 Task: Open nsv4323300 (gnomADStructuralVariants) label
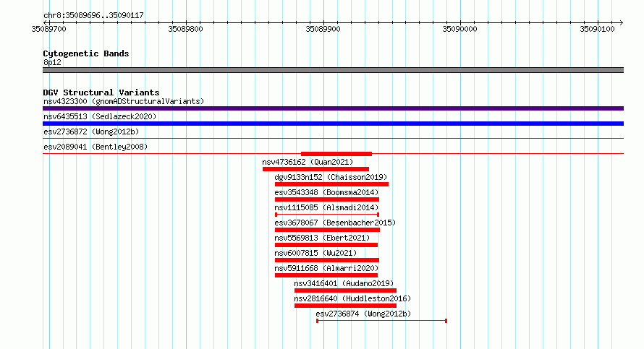pyautogui.click(x=124, y=101)
